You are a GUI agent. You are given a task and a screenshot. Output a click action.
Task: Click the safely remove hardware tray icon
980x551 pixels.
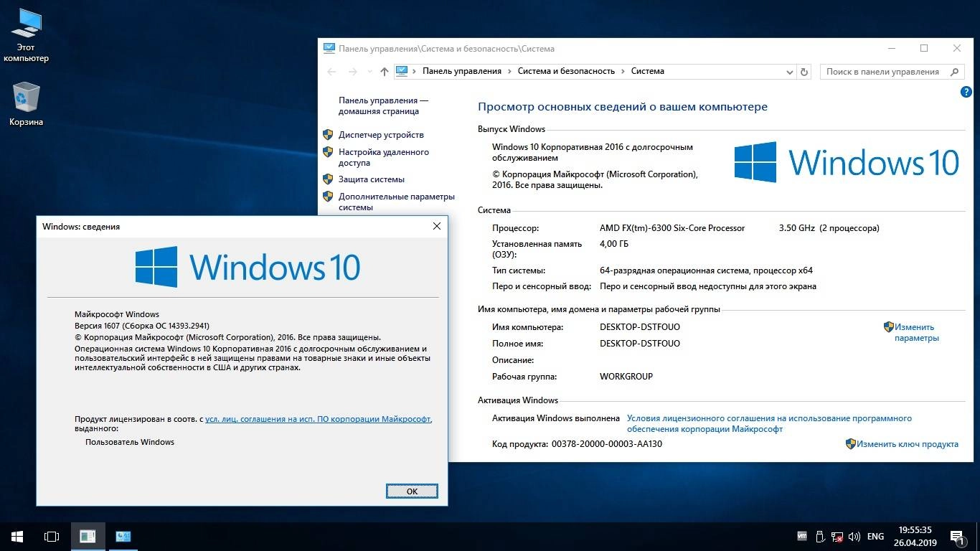(820, 536)
